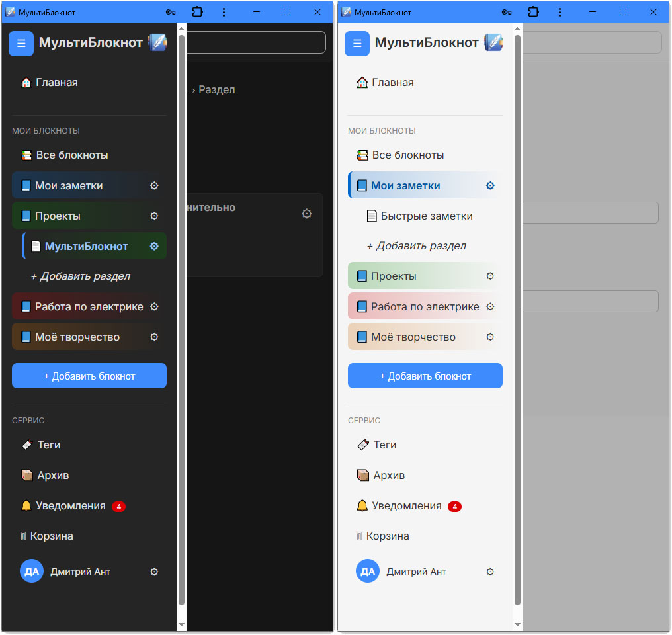Open gear for light Моё творчество
Image resolution: width=672 pixels, height=635 pixels.
(x=490, y=337)
